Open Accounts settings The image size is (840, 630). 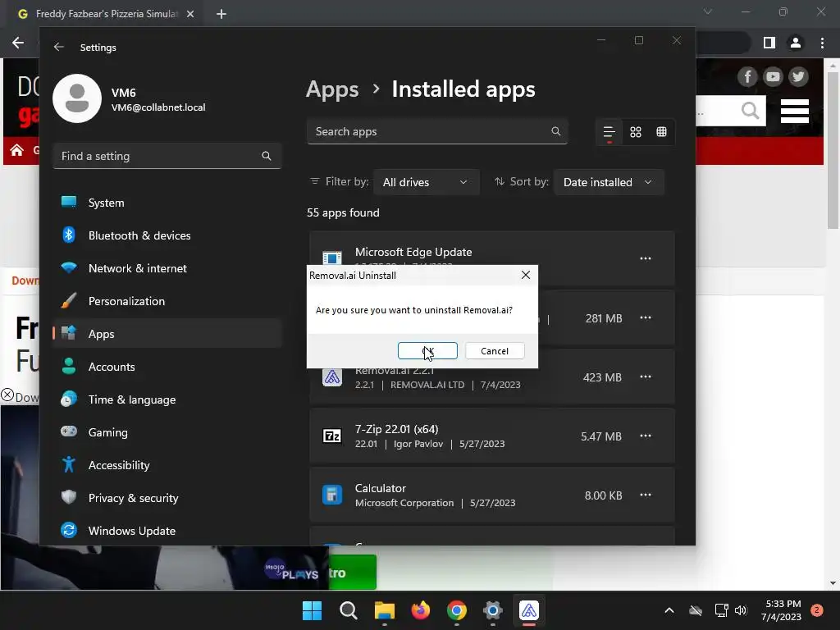pos(167,367)
